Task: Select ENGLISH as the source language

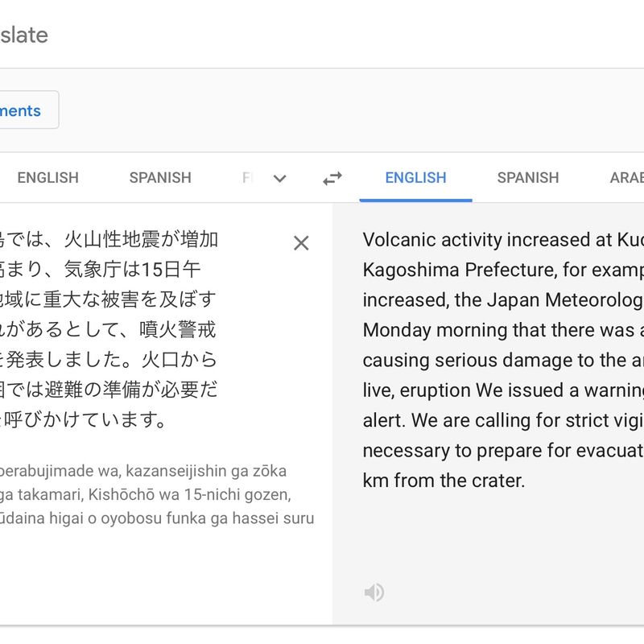Action: (48, 178)
